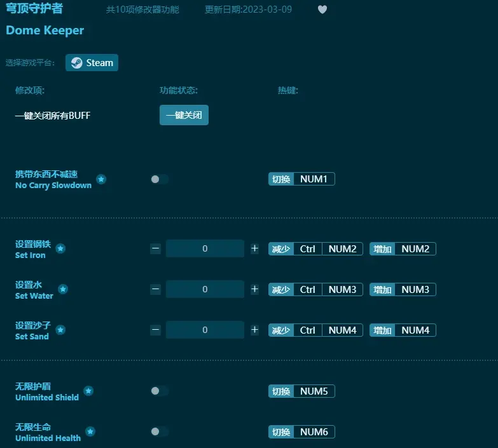Decrease Set Water value with minus
This screenshot has width=498, height=448.
155,289
